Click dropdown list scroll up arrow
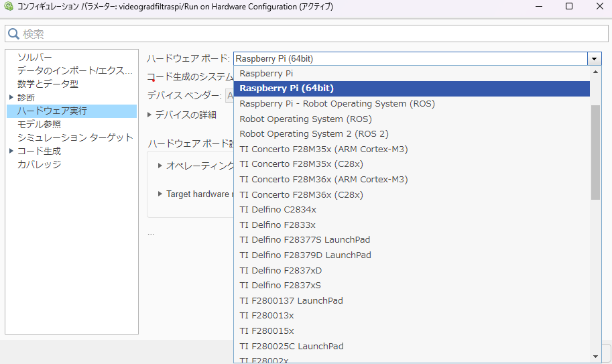 (x=595, y=72)
